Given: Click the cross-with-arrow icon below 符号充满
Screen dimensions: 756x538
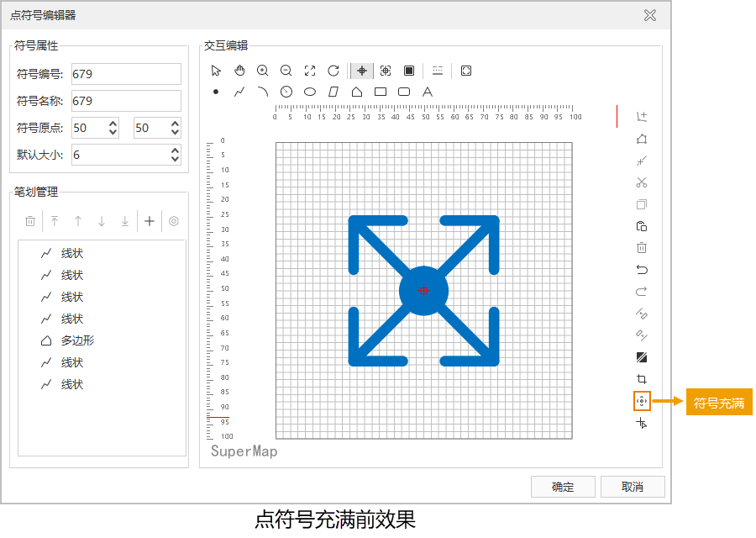Looking at the screenshot, I should (641, 423).
